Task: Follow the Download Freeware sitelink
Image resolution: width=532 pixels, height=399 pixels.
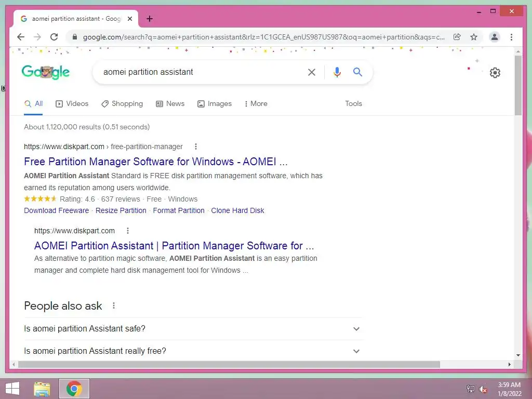Action: click(56, 211)
